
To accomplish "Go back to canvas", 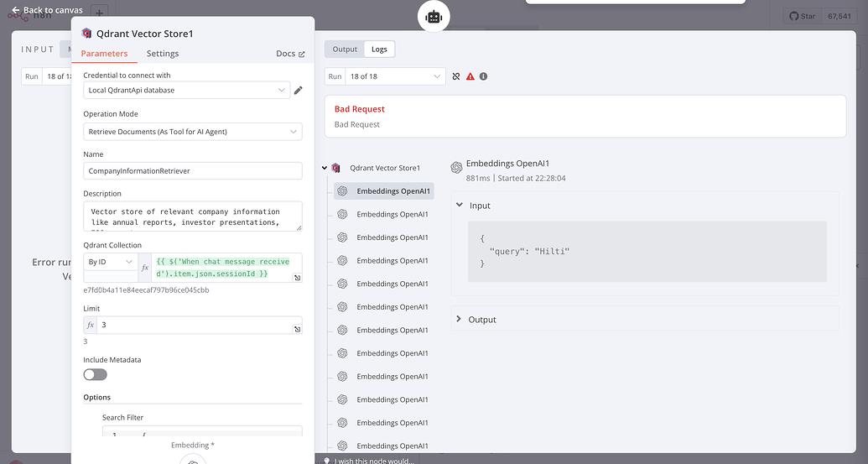I will (x=47, y=10).
